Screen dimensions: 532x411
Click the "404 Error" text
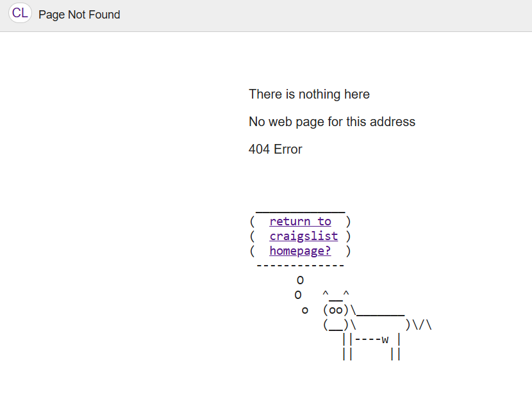tap(275, 149)
